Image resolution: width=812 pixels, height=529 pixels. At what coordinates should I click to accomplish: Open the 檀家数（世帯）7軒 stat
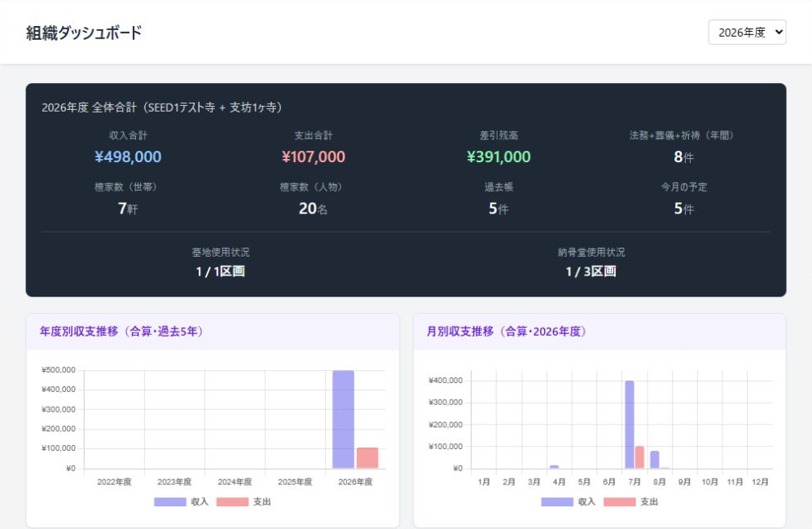coord(128,198)
